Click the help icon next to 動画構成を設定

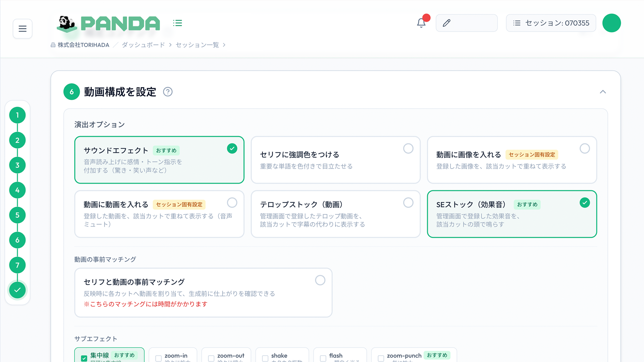[168, 92]
